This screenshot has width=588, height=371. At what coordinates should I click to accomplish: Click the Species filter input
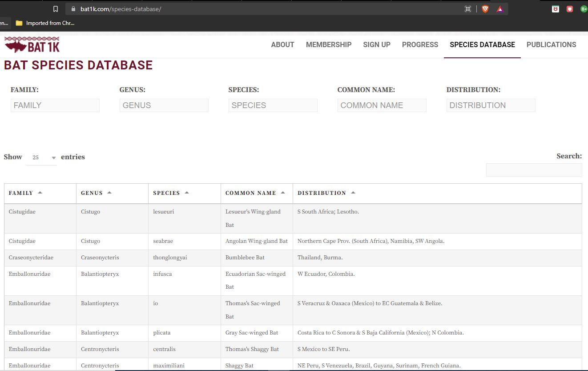click(x=273, y=105)
